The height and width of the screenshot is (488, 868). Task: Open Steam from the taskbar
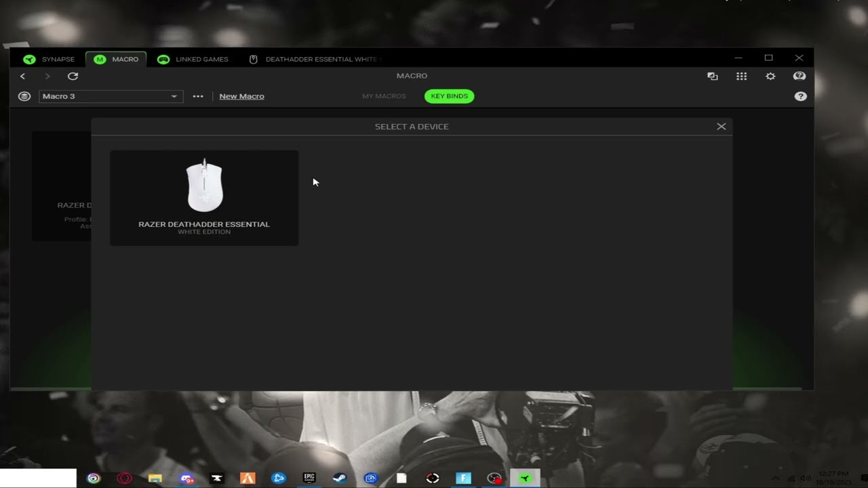[x=340, y=478]
